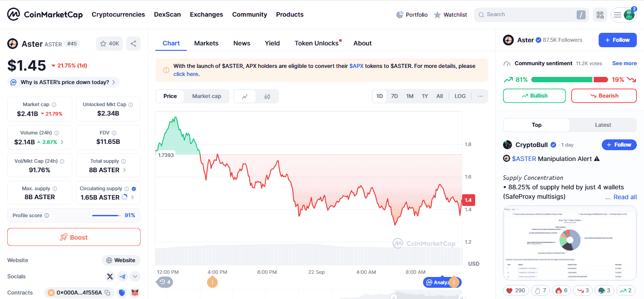Viewport: 644px width, 299px height.
Task: Set chart range to 1D
Action: pyautogui.click(x=379, y=96)
